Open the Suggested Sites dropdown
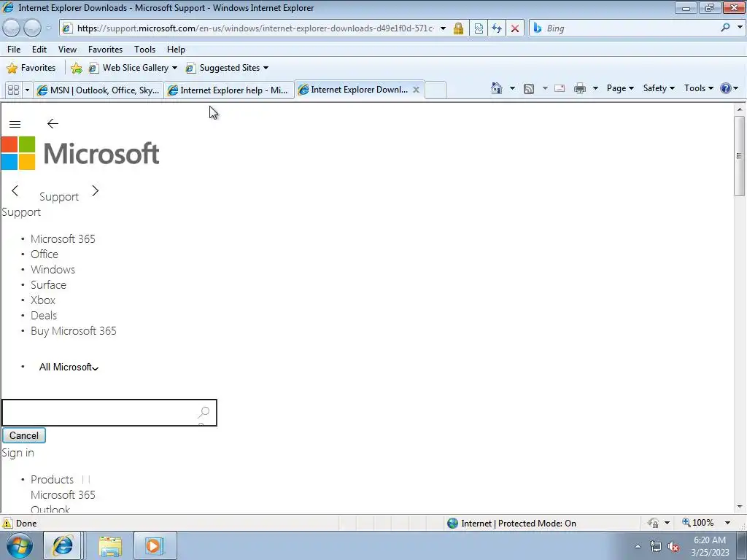The width and height of the screenshot is (747, 560). (227, 68)
